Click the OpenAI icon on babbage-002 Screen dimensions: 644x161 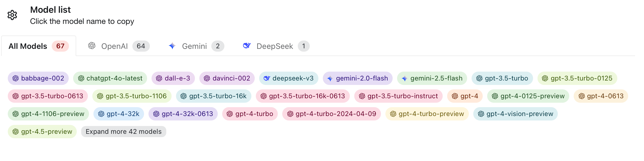[x=16, y=79]
